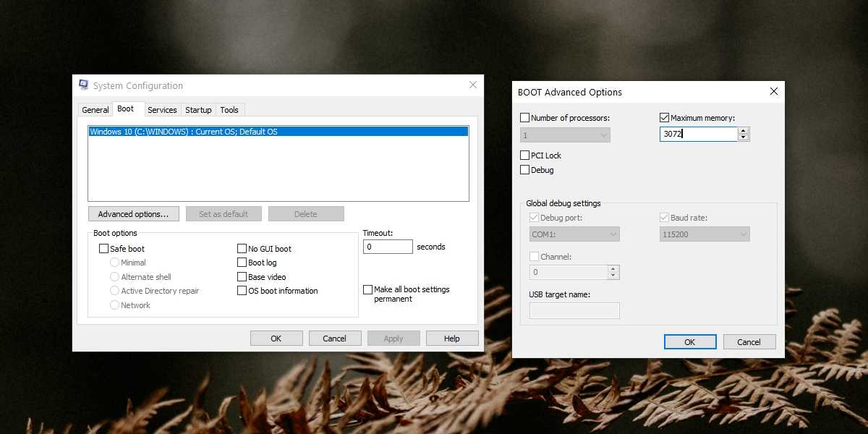Expand the Debug port COM1 dropdown
The height and width of the screenshot is (434, 868).
(570, 234)
